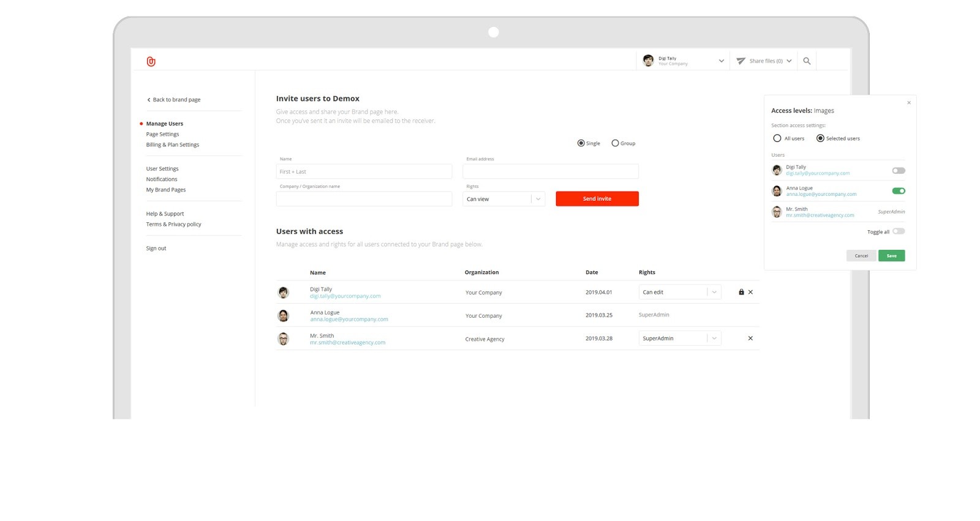Click the red brand logo icon
980x521 pixels.
pyautogui.click(x=151, y=61)
